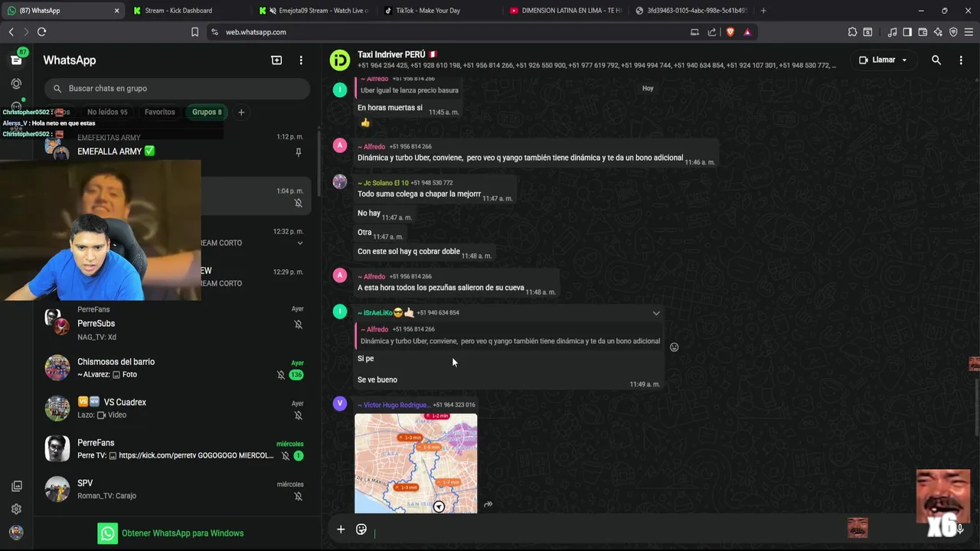Open the kick.com/perretv link in PerreFans chat
This screenshot has width=980, height=551.
click(196, 455)
